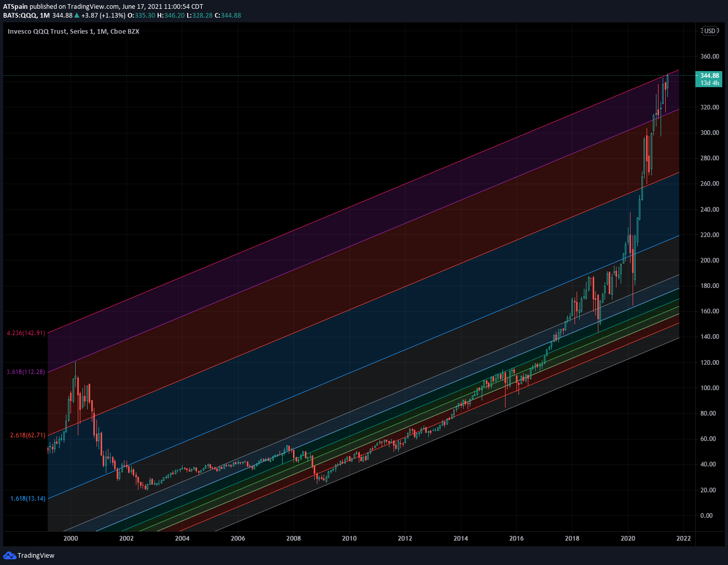Click the 2022 year on time axis
728x565 pixels.
[x=684, y=539]
